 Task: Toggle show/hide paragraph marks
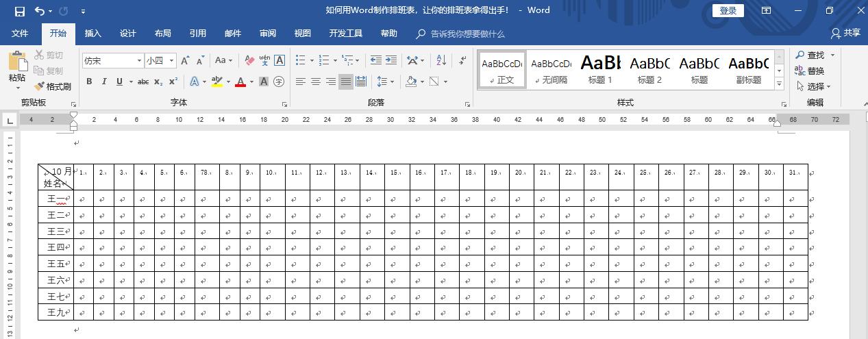click(x=461, y=60)
